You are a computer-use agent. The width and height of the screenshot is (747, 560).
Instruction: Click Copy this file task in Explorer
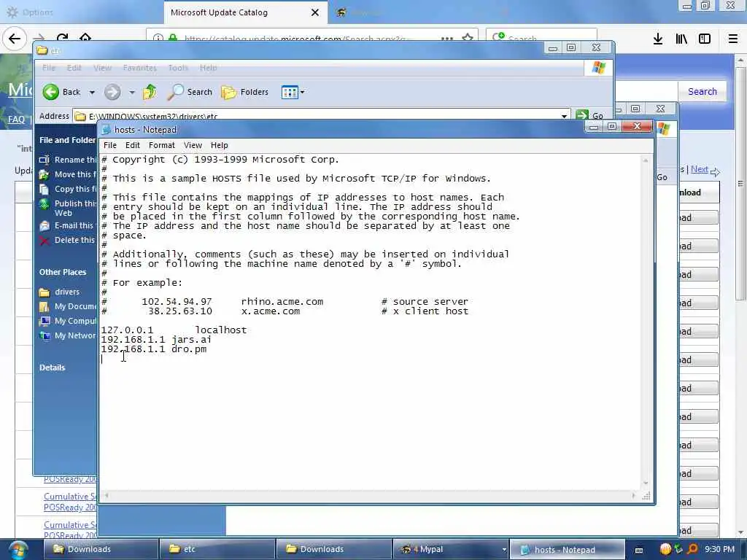[68, 189]
